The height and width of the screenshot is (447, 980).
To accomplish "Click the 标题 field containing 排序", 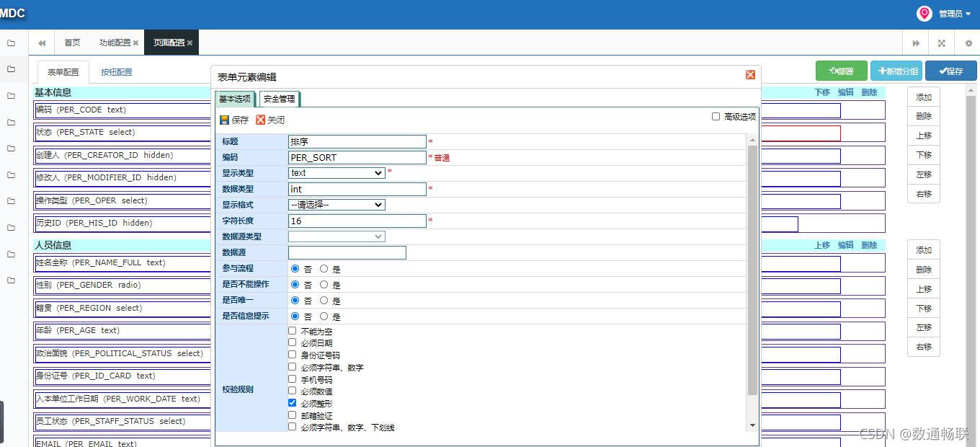I will point(357,141).
